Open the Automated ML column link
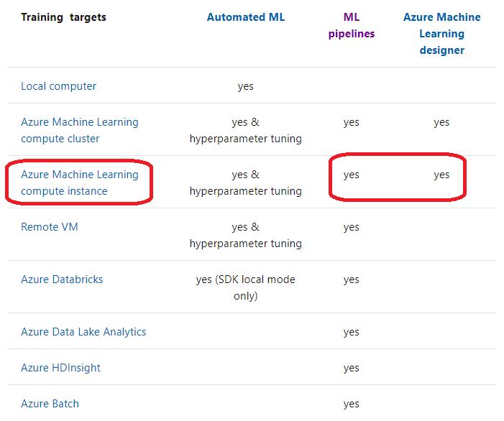The height and width of the screenshot is (421, 504). [245, 17]
